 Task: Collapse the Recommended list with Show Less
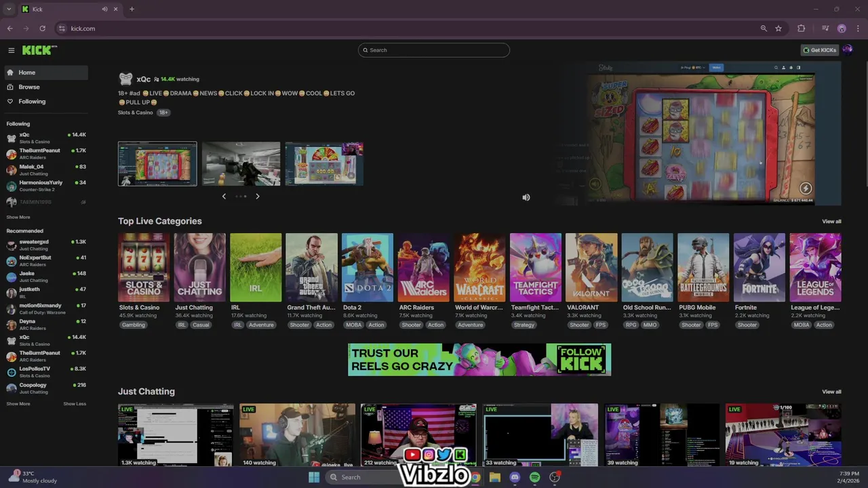tap(75, 404)
